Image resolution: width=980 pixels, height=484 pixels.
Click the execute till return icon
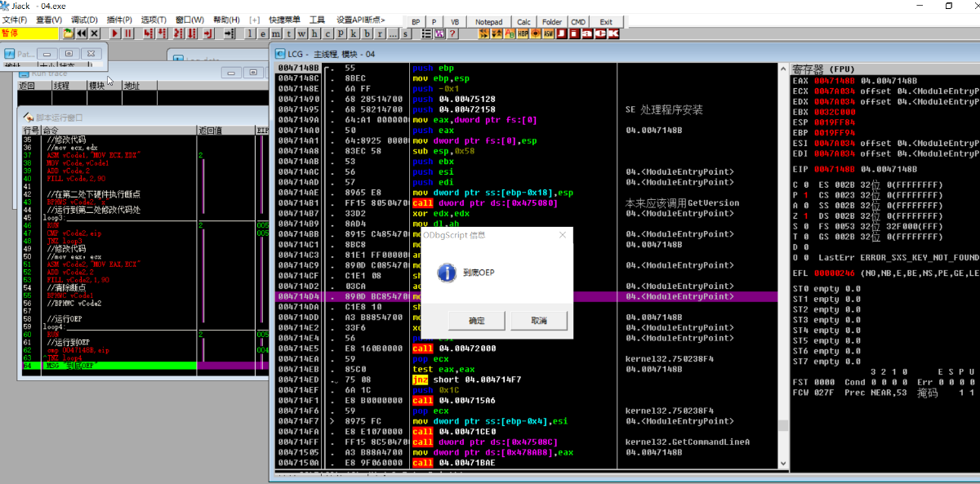(208, 33)
